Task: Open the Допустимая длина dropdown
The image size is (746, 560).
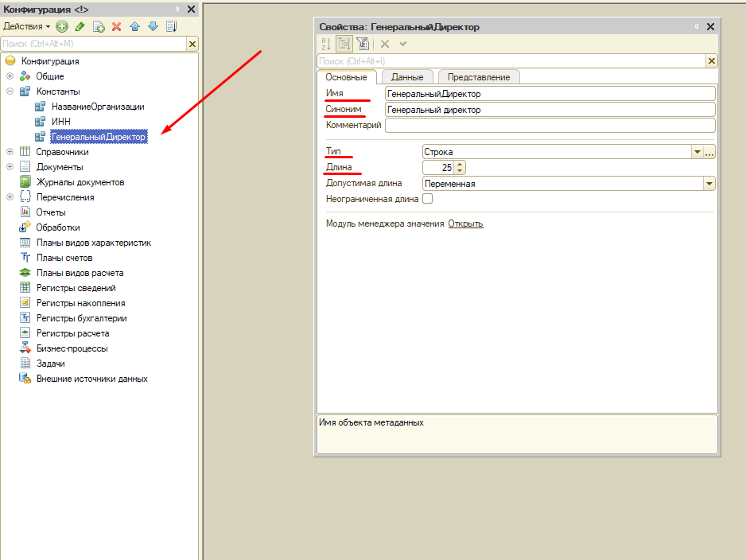Action: tap(709, 184)
